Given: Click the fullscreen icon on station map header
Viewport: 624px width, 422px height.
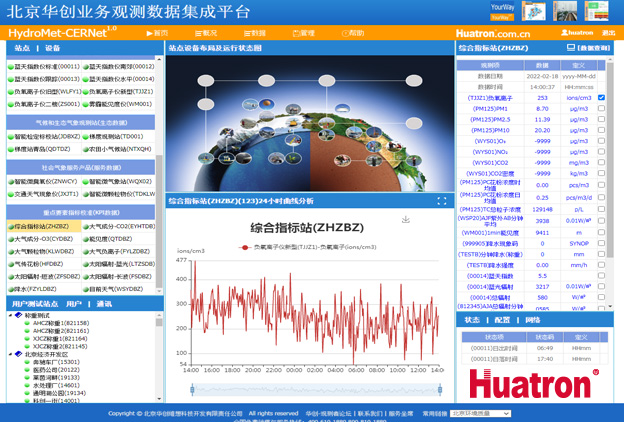Looking at the screenshot, I should coord(442,48).
